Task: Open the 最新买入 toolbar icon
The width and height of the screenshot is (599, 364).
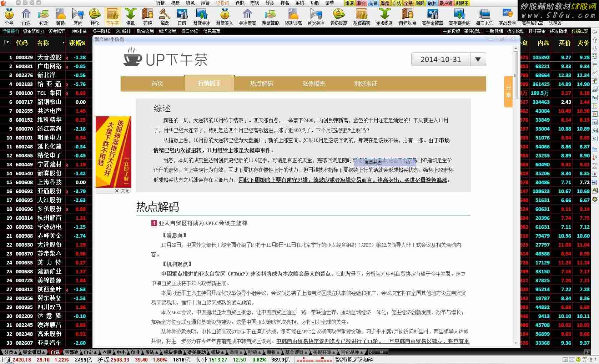Action: click(225, 17)
